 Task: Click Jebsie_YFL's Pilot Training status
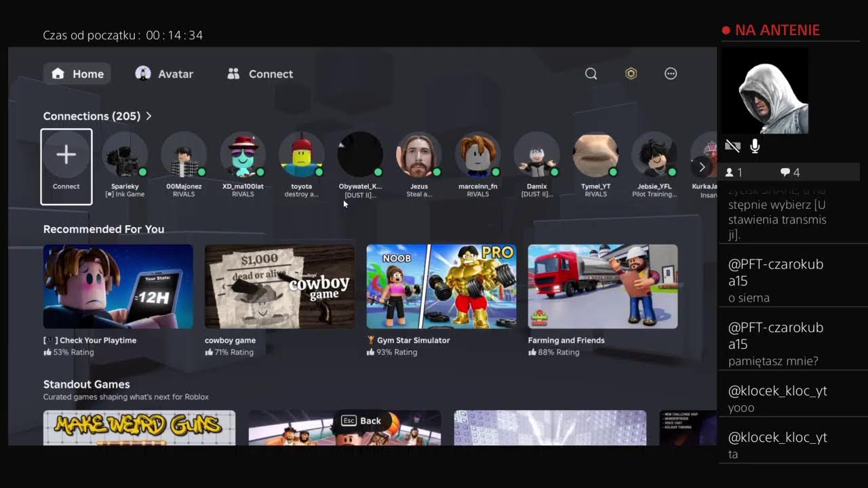654,195
